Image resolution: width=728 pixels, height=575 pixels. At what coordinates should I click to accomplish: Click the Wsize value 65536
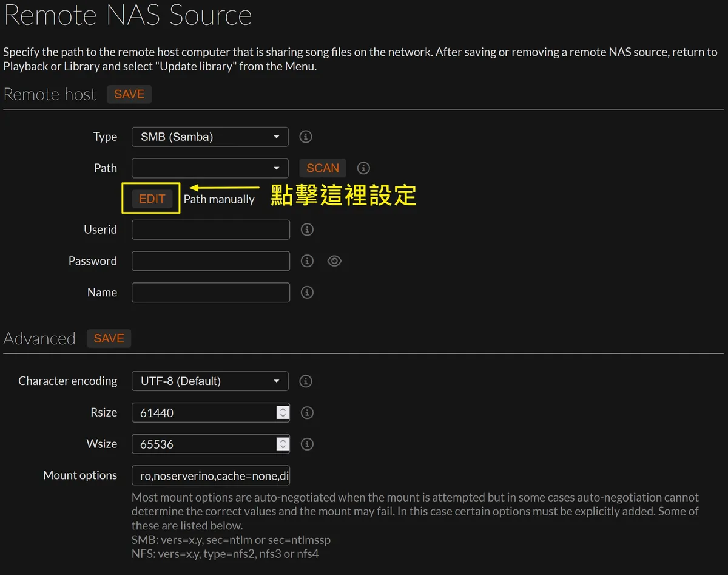(157, 444)
